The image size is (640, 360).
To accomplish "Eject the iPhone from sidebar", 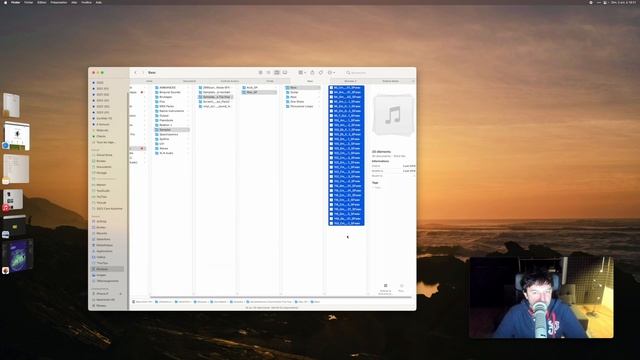I will (120, 294).
